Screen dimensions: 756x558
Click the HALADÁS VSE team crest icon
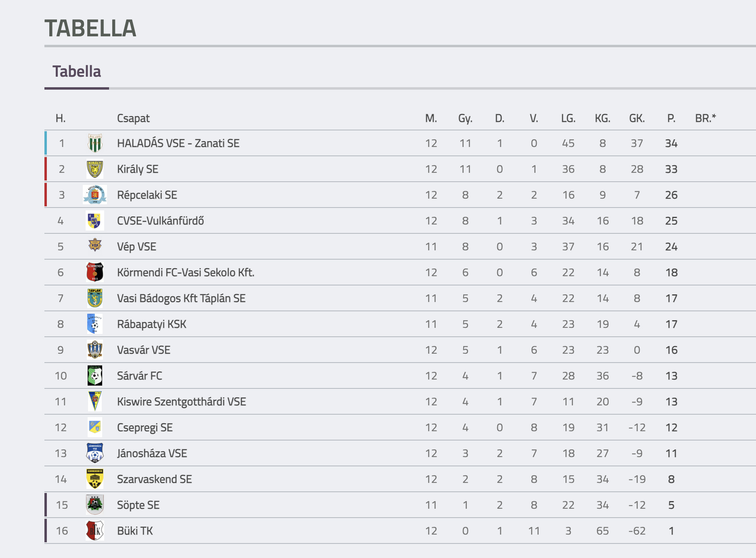(x=95, y=143)
